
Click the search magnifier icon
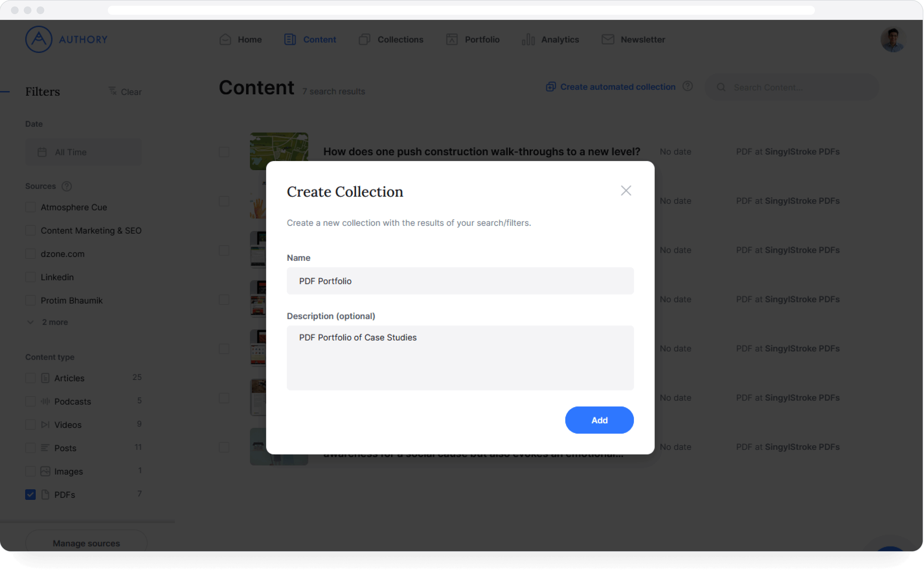point(721,88)
